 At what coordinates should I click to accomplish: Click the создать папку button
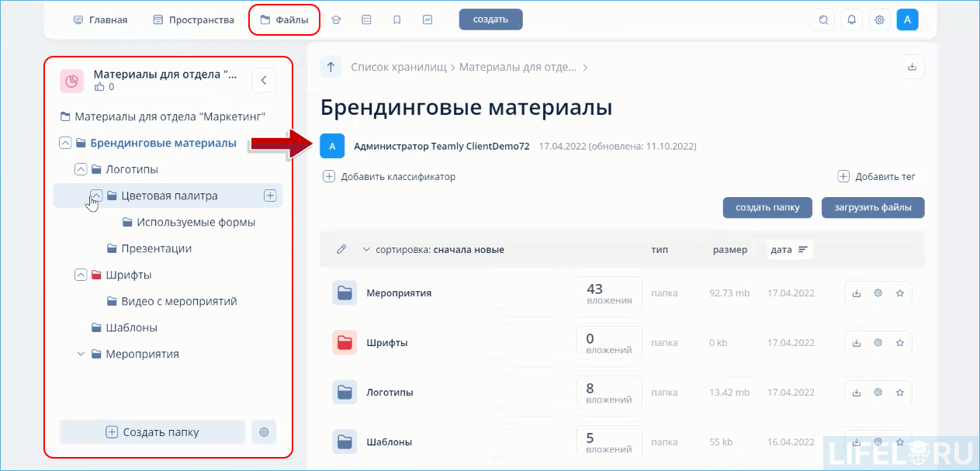coord(767,207)
